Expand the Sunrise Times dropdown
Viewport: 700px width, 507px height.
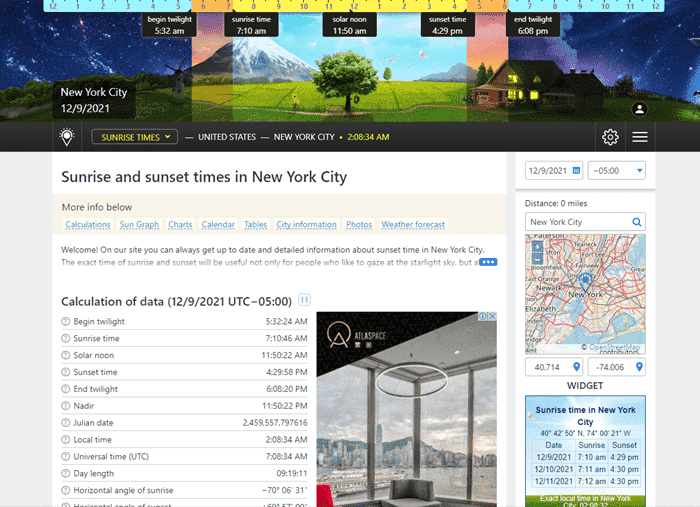(134, 137)
